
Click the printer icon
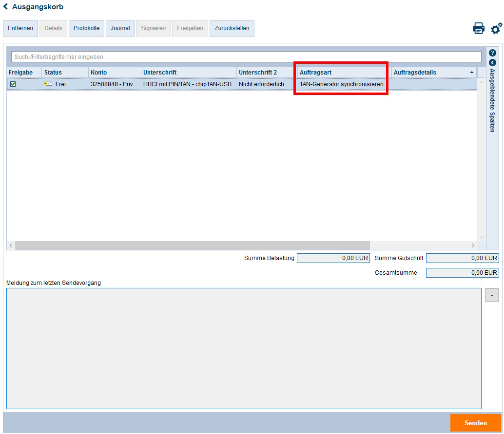[479, 28]
